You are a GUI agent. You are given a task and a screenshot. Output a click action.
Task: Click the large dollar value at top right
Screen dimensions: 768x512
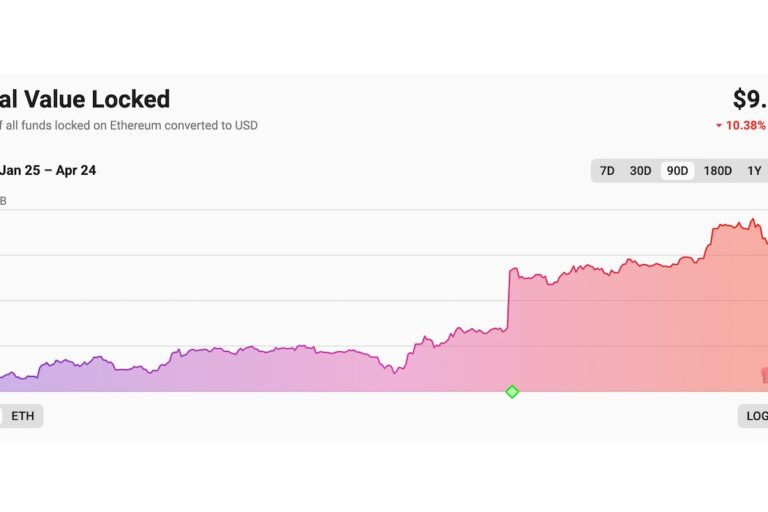(x=750, y=99)
